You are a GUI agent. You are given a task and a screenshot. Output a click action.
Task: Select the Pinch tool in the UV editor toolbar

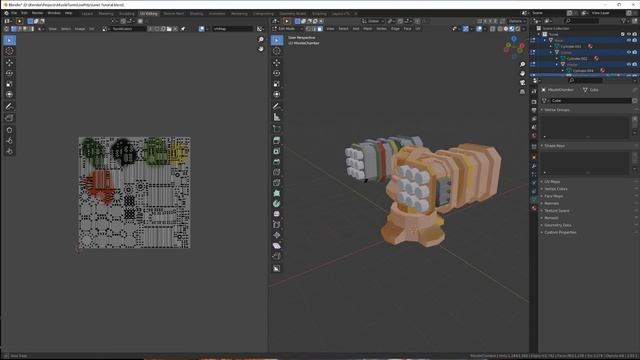tap(9, 151)
